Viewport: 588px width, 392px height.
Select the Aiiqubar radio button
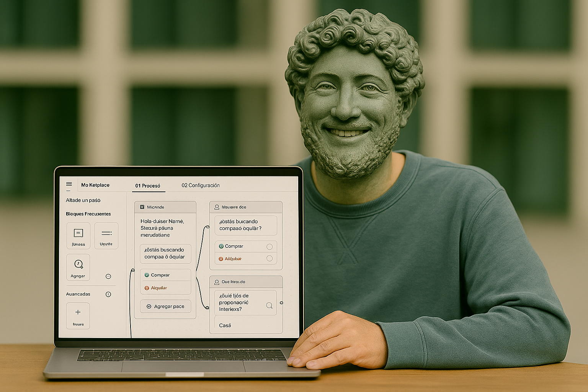tap(269, 259)
